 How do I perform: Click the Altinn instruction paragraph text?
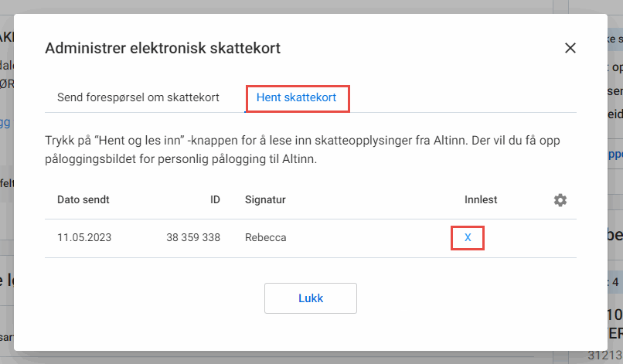pos(309,151)
